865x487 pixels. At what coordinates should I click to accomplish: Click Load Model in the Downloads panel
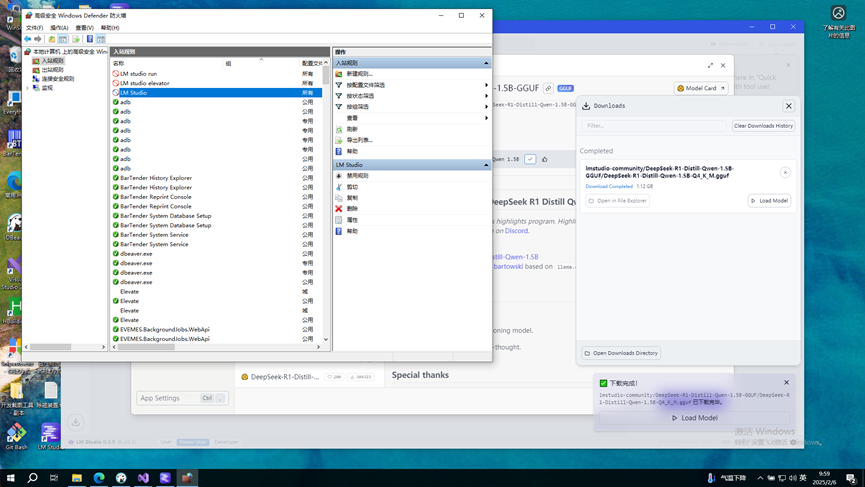click(770, 201)
